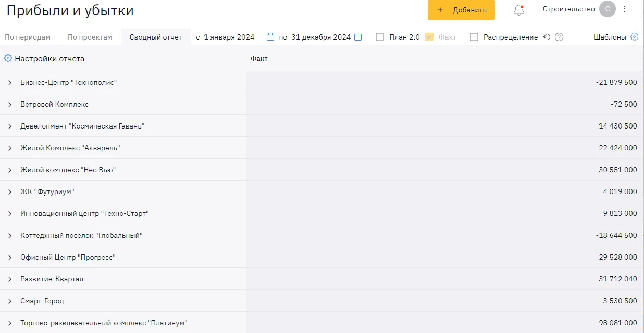Click the value 4 019 000
The width and height of the screenshot is (644, 333).
pyautogui.click(x=620, y=192)
